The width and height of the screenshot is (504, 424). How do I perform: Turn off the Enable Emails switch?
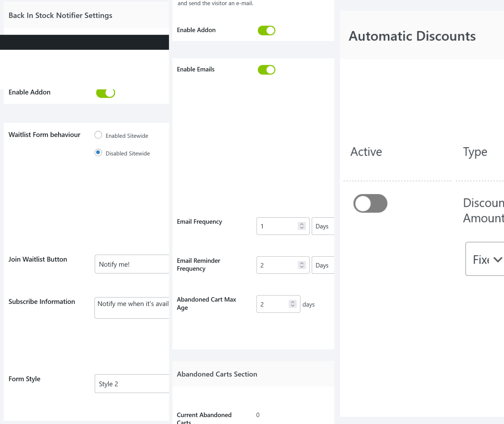coord(266,70)
